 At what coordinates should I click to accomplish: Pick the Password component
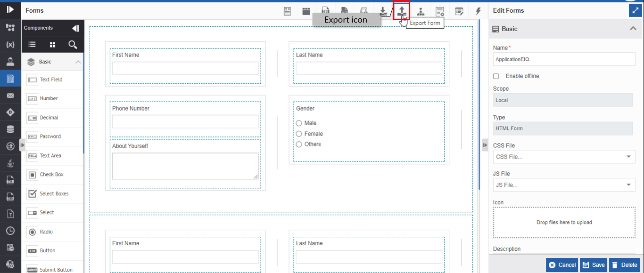[52, 136]
